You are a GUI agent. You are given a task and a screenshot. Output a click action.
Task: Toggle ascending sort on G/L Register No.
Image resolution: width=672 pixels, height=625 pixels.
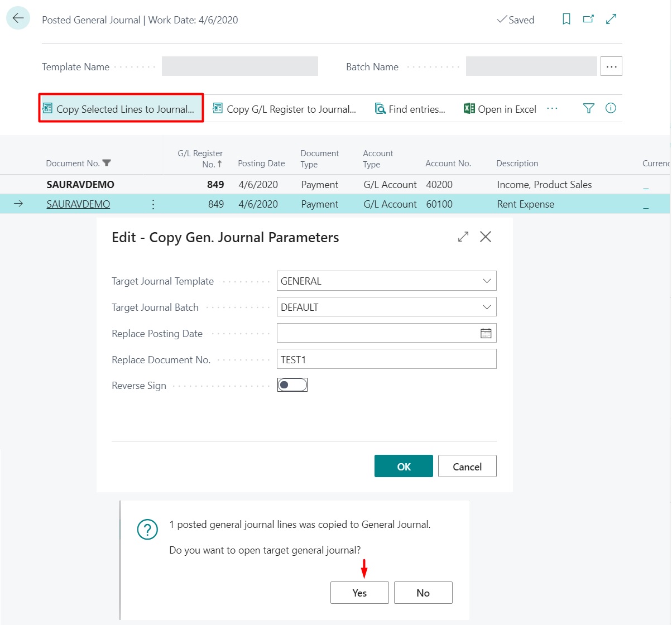pos(219,163)
